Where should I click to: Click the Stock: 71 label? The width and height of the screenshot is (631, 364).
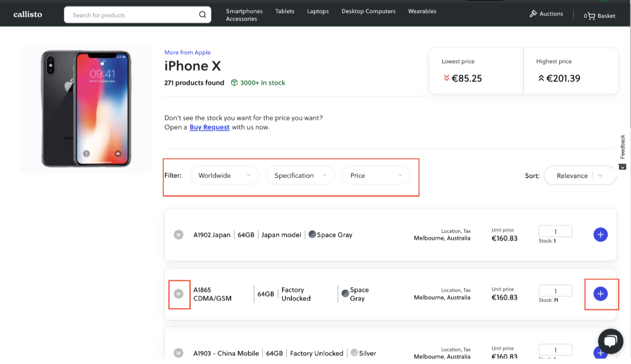[x=548, y=300]
